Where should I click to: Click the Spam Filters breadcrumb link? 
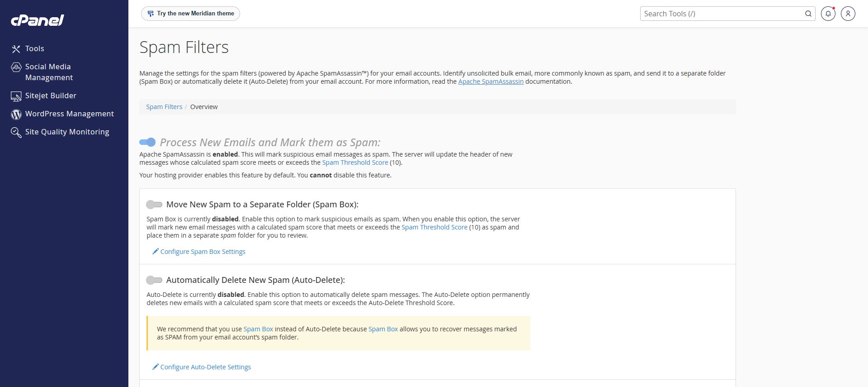(x=164, y=107)
